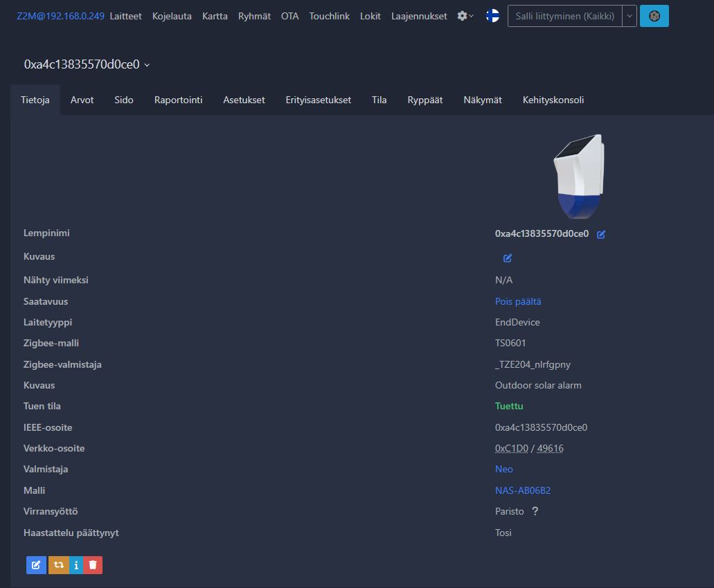Click the Pois päältä availability link

click(518, 301)
